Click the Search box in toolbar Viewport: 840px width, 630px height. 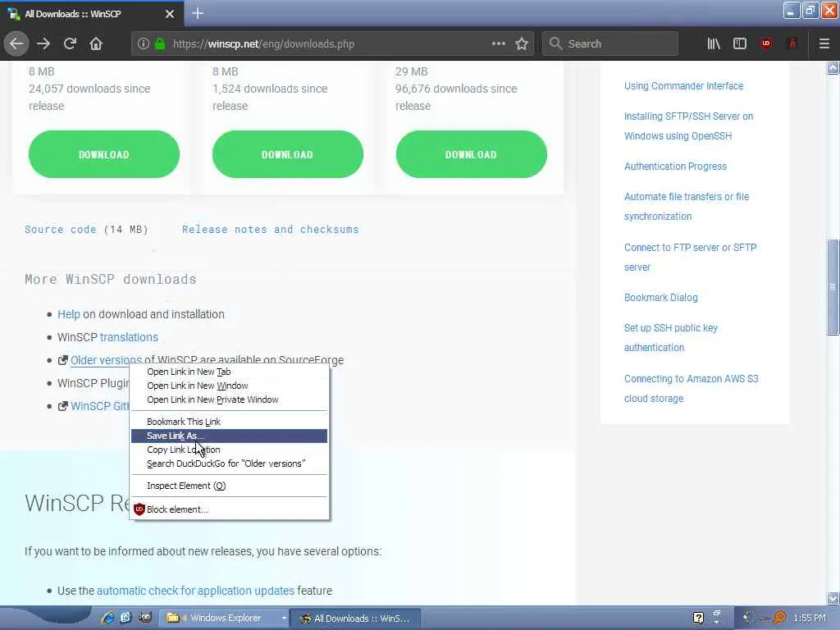(610, 44)
